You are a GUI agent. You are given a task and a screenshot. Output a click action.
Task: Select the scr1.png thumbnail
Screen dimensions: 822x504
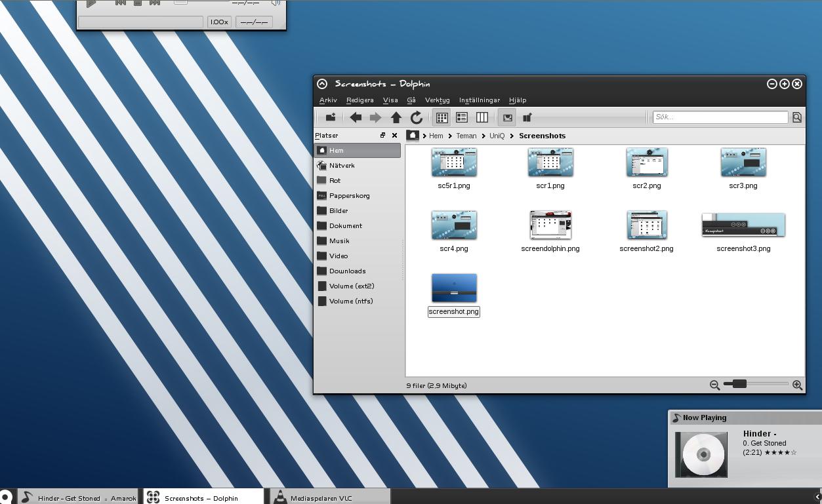click(550, 162)
